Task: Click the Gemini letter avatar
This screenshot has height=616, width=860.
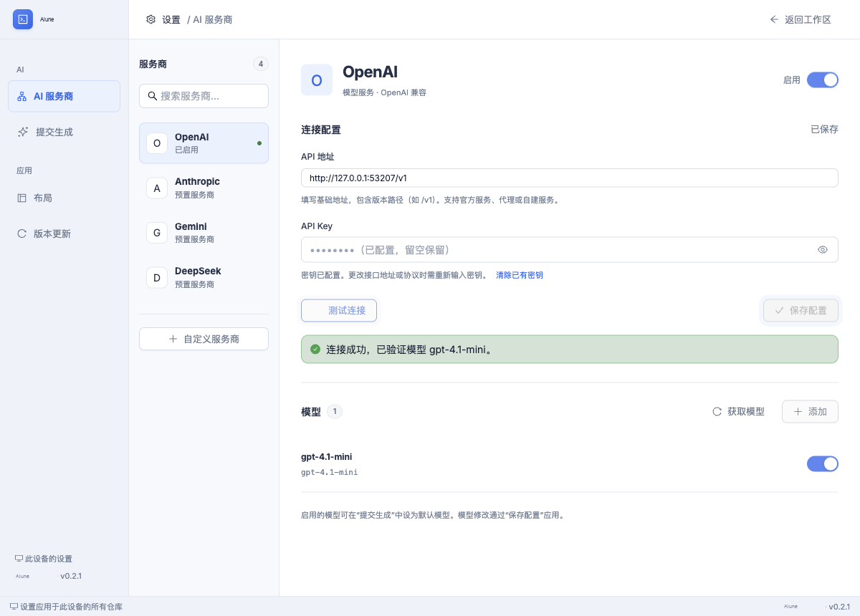Action: coord(157,233)
